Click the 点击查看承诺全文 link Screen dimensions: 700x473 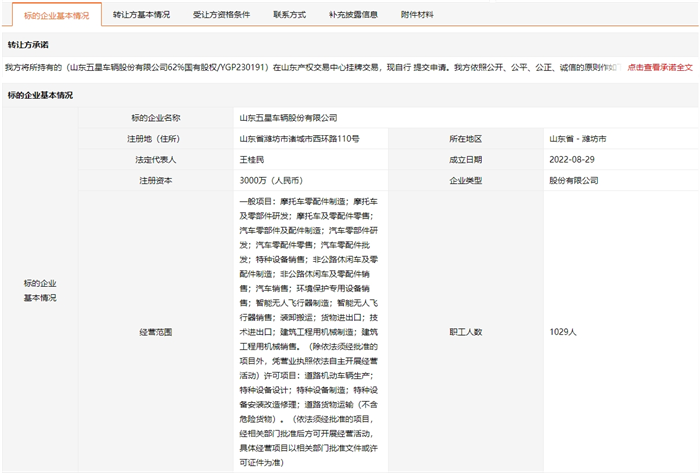coord(660,68)
